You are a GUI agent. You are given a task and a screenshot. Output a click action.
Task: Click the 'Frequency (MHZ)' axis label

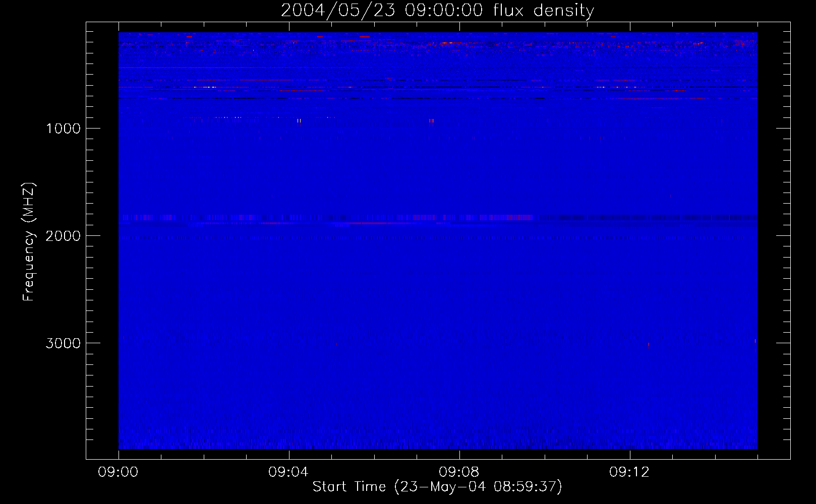[x=29, y=242]
